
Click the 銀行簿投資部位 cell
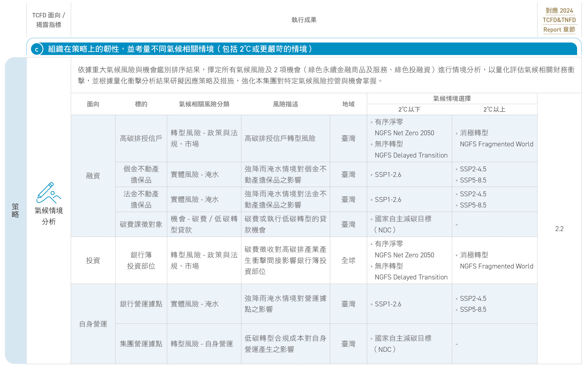click(x=141, y=260)
